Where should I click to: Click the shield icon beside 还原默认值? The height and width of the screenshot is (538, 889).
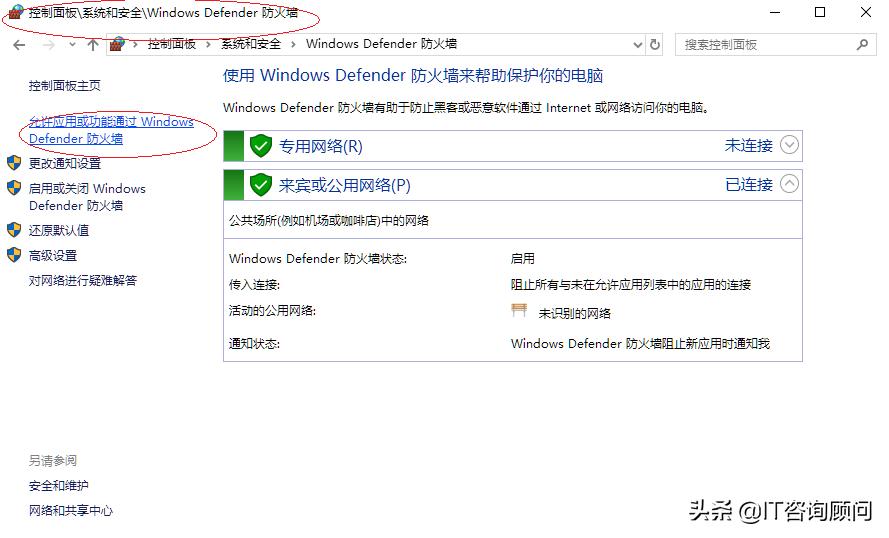tap(14, 230)
